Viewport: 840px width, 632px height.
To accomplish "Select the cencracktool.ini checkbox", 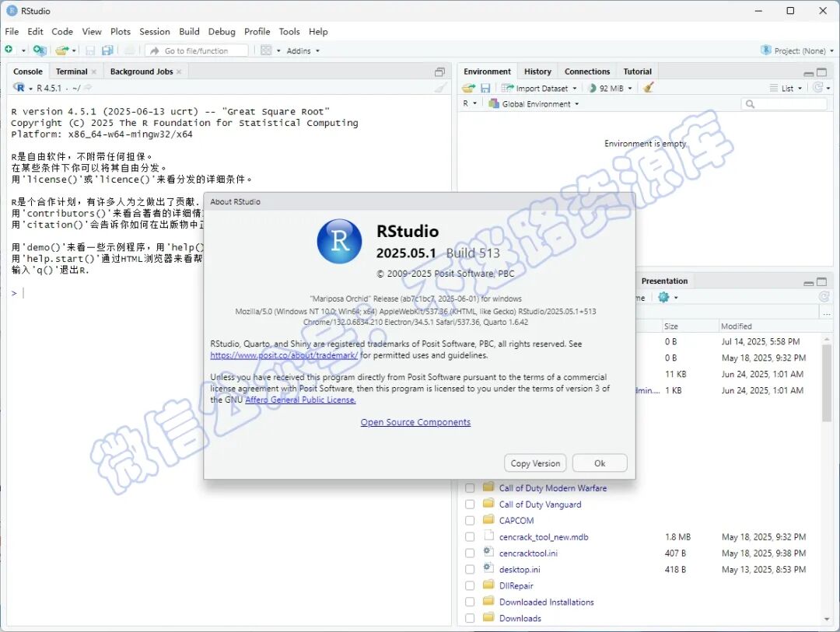I will pos(470,553).
